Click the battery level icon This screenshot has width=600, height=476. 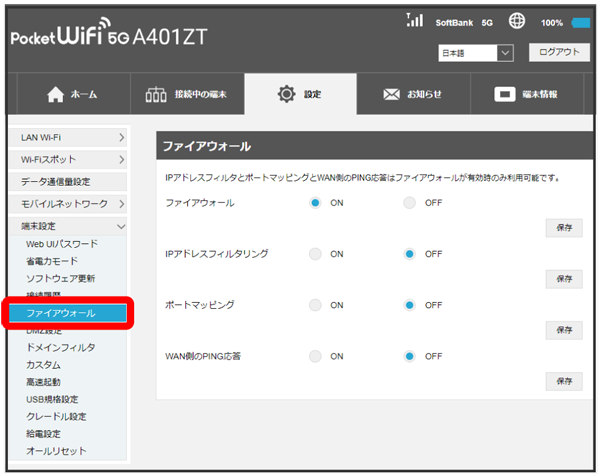pos(581,22)
